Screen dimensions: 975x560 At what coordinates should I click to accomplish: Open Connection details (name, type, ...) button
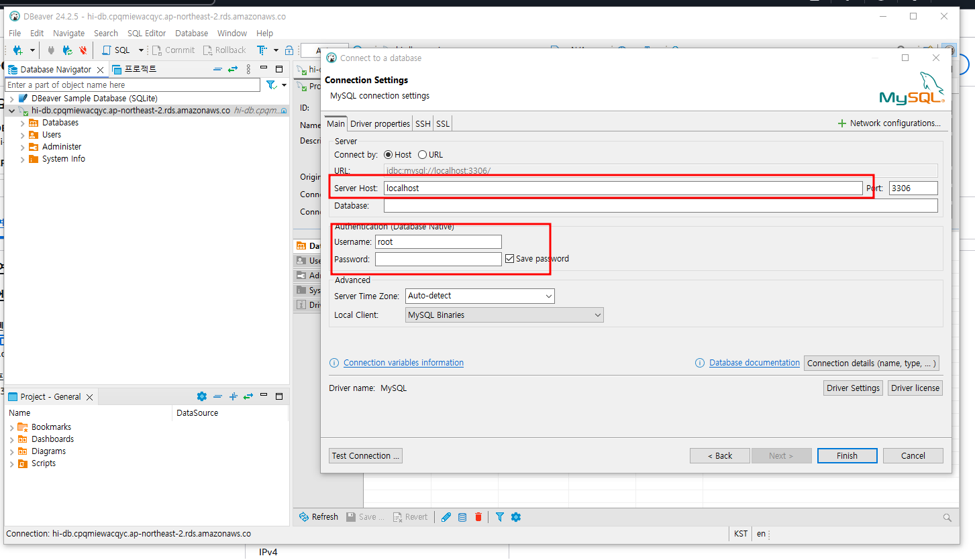click(x=871, y=363)
